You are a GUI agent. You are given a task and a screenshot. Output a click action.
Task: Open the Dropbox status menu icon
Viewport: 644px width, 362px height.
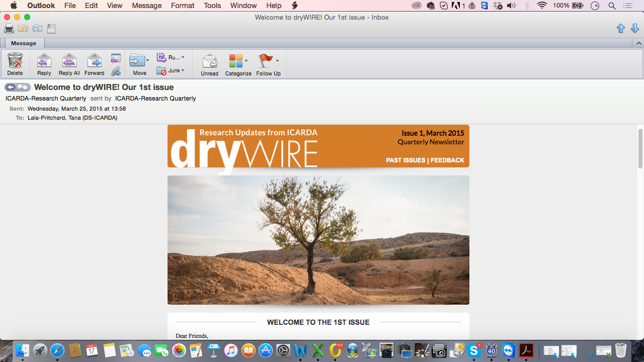(498, 6)
